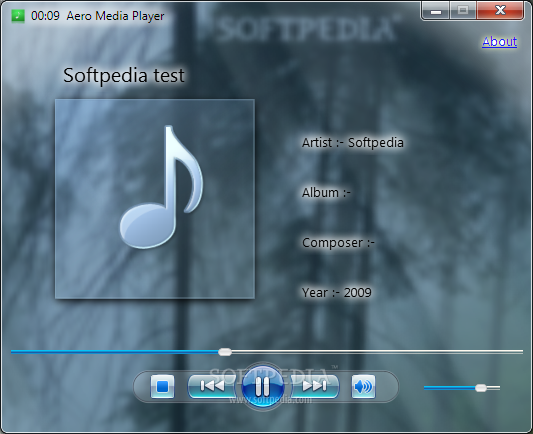Screen dimensions: 533x434
Task: Skip to the next track
Action: (x=315, y=386)
